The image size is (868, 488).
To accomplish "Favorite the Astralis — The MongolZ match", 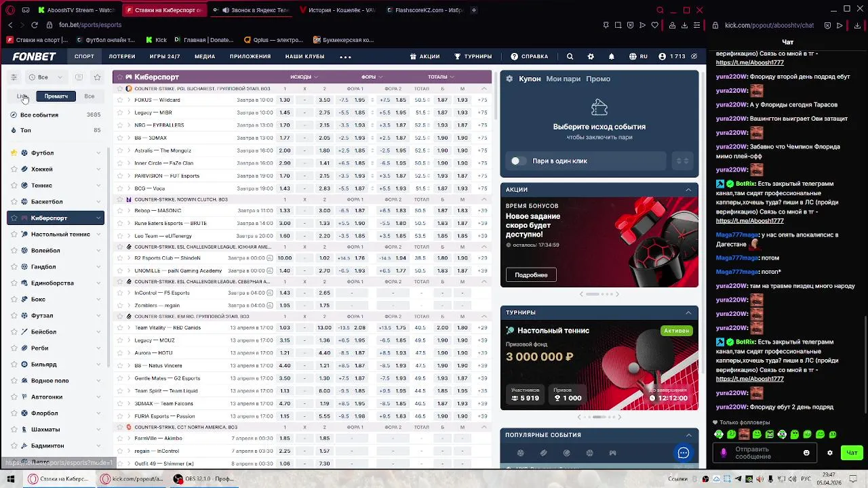I will [120, 150].
